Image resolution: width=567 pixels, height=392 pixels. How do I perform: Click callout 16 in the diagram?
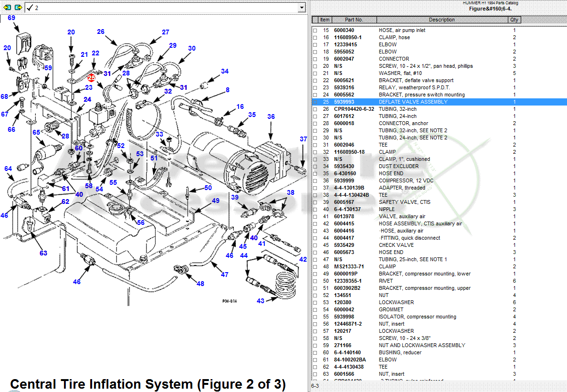coord(240,106)
